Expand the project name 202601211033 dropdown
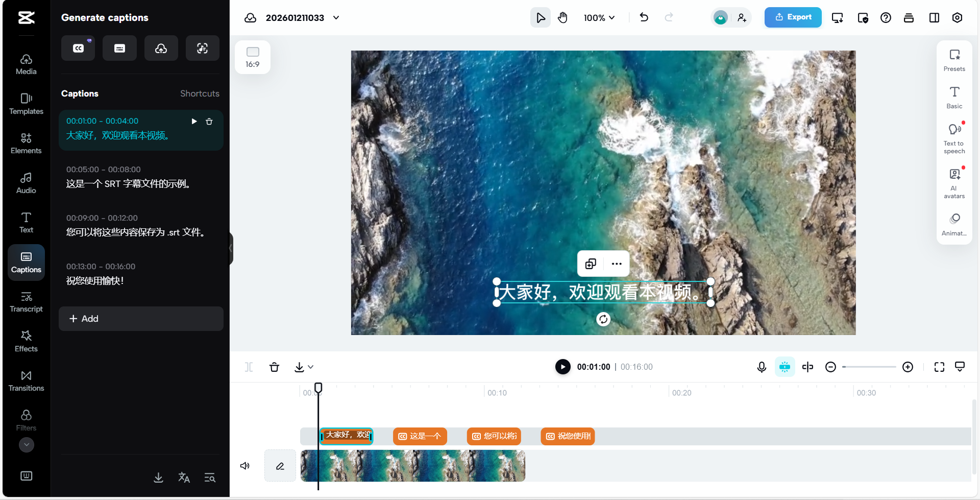The image size is (980, 500). [336, 17]
